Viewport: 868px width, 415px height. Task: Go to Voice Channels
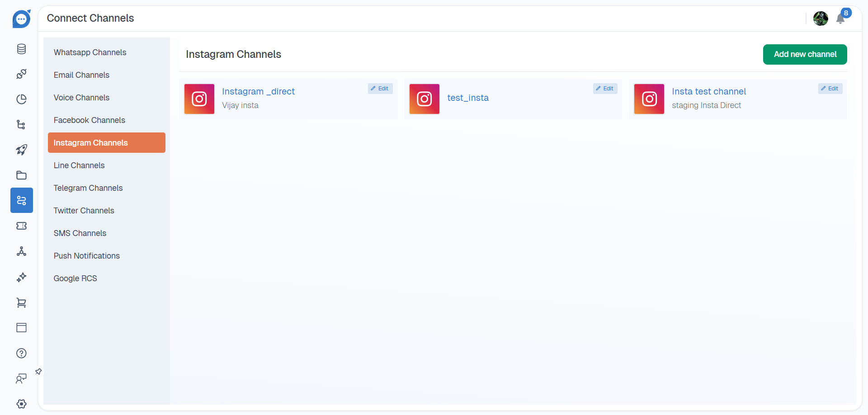point(107,98)
